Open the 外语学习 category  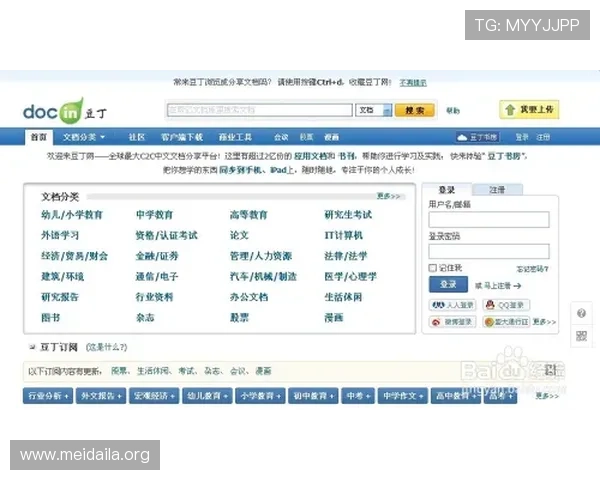(x=60, y=235)
